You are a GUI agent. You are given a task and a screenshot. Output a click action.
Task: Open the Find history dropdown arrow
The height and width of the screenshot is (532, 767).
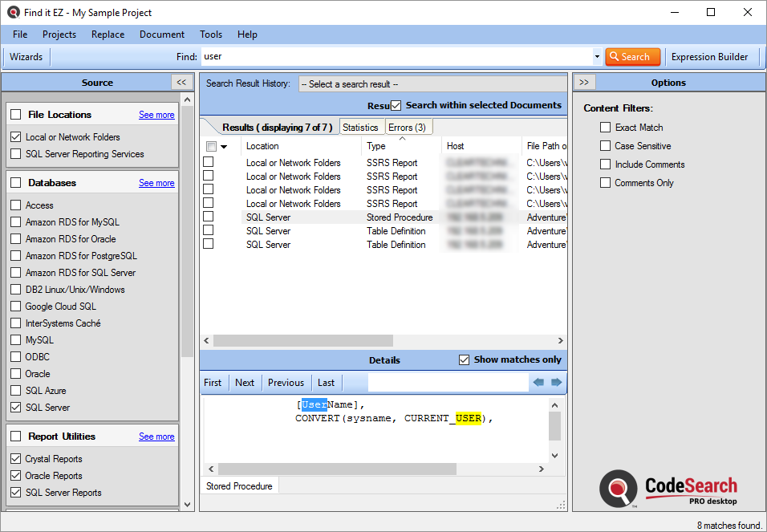[597, 57]
